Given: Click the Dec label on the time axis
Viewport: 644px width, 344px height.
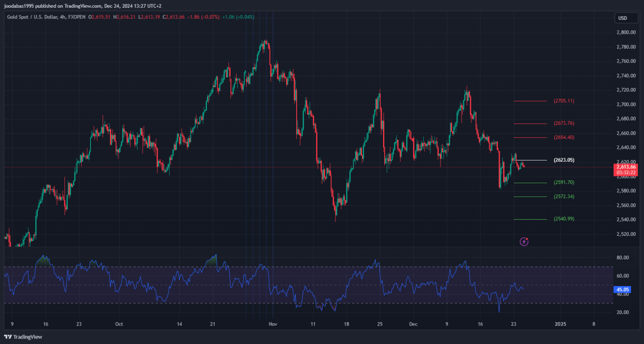Looking at the screenshot, I should (x=413, y=324).
